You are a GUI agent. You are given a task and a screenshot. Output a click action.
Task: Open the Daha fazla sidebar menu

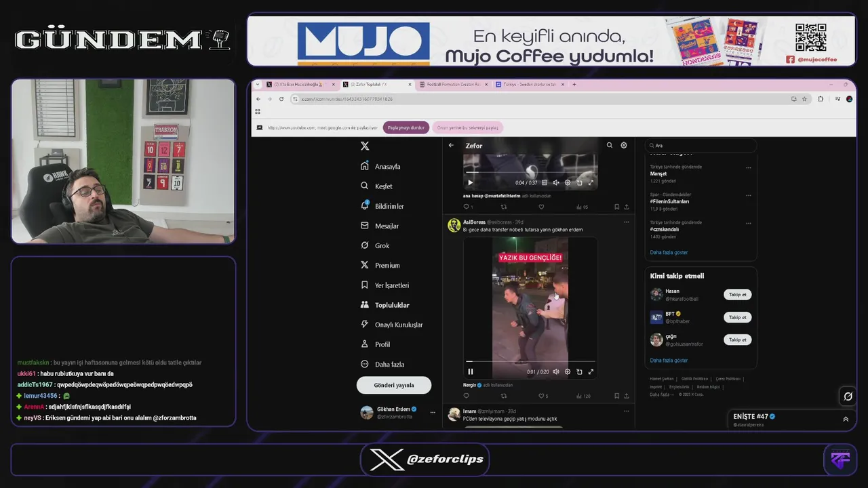pos(382,364)
